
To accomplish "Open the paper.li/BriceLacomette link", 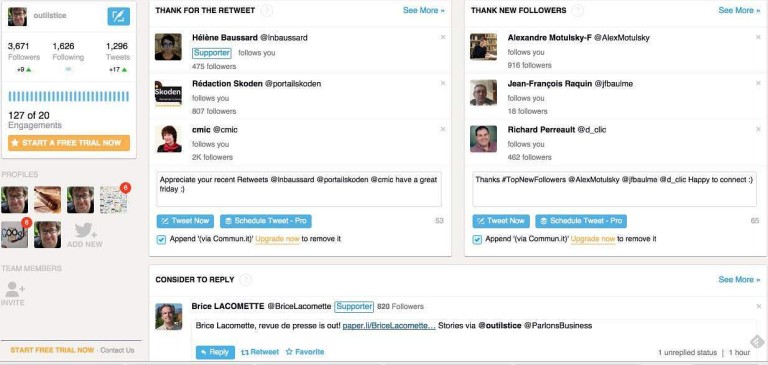I will coord(389,326).
